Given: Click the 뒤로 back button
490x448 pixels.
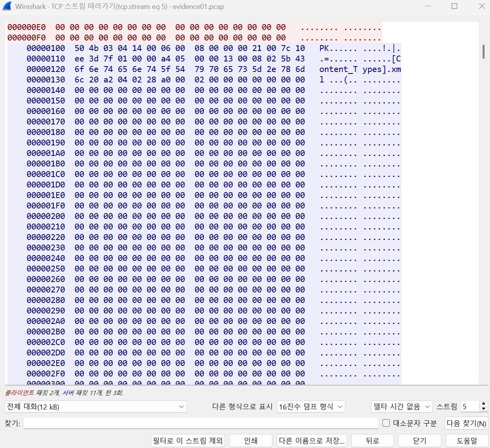Looking at the screenshot, I should (372, 441).
